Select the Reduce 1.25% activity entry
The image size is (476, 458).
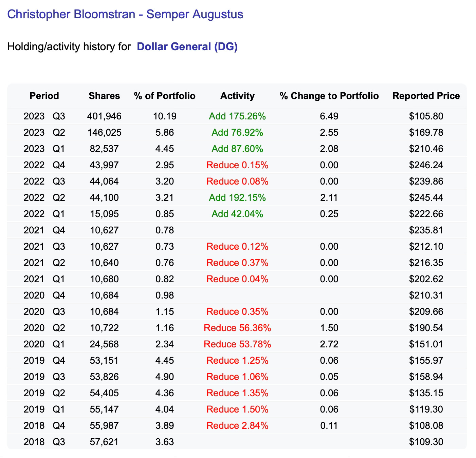coord(237,361)
